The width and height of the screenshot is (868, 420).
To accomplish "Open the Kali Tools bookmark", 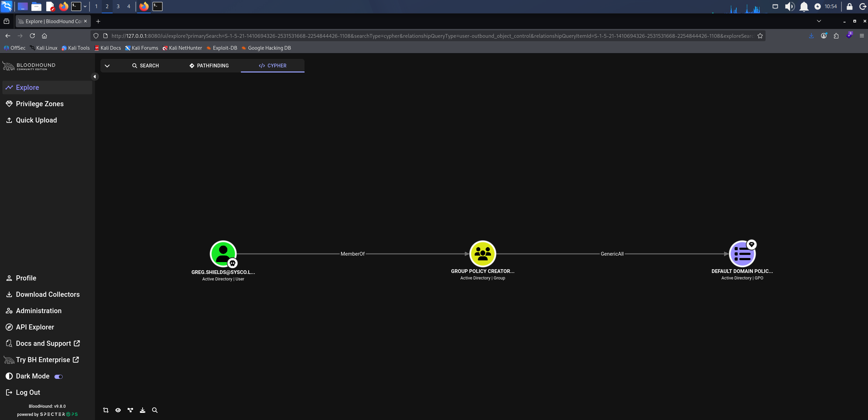I will point(76,48).
